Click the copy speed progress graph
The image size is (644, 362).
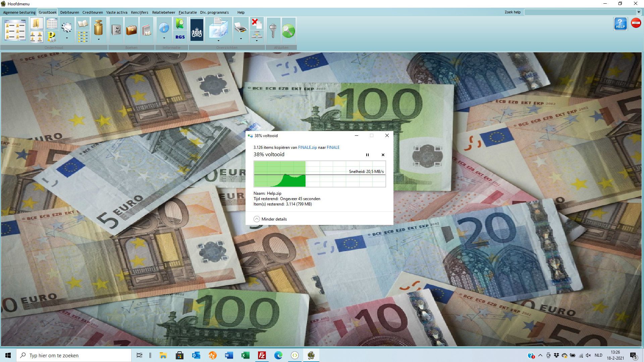(x=320, y=174)
